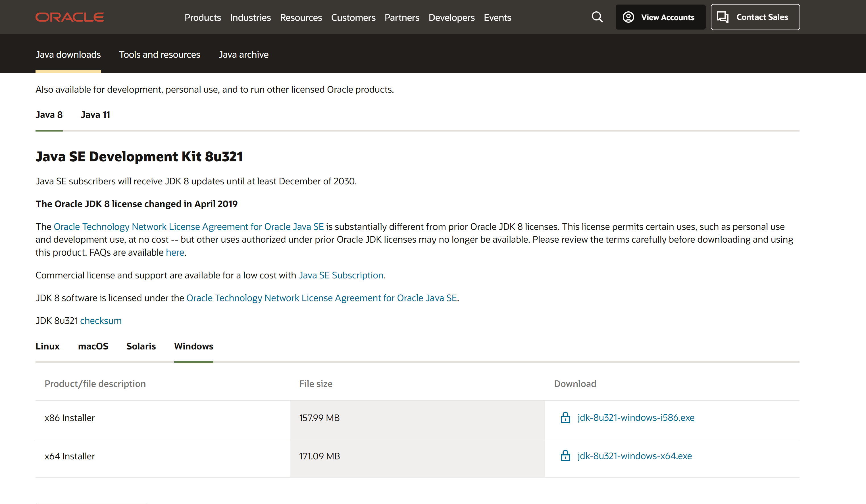Click the Oracle logo
Screen dimensions: 866x504
69,17
